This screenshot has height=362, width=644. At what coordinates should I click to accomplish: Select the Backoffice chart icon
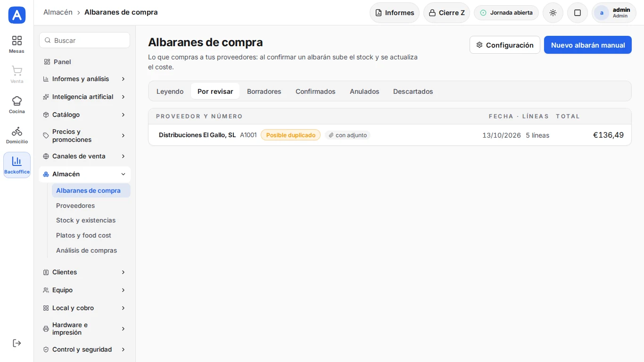point(17,165)
